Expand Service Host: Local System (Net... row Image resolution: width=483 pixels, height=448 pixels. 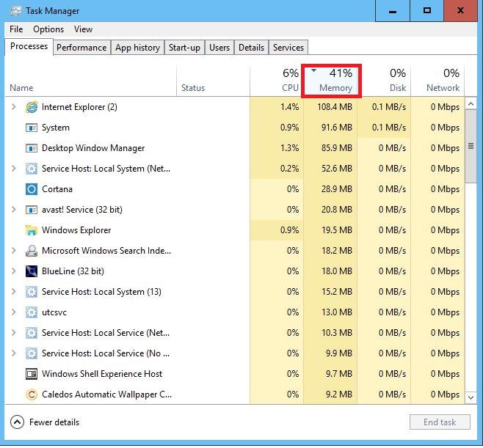pyautogui.click(x=13, y=169)
